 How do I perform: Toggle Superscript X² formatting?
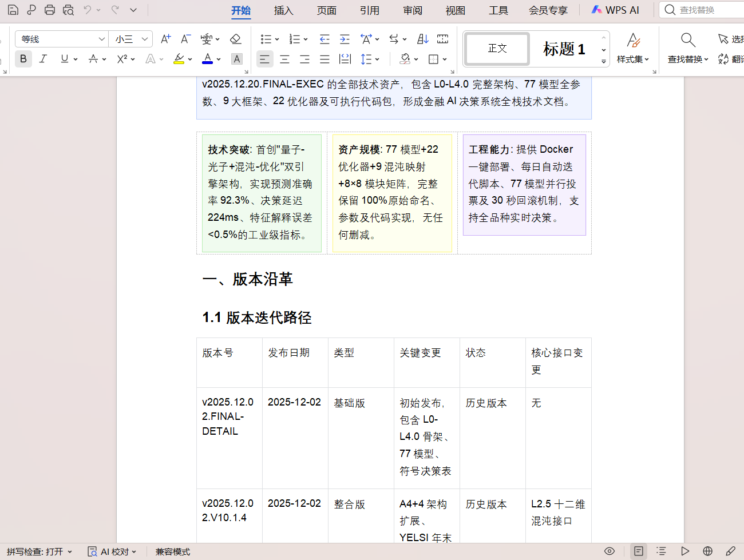(x=121, y=59)
